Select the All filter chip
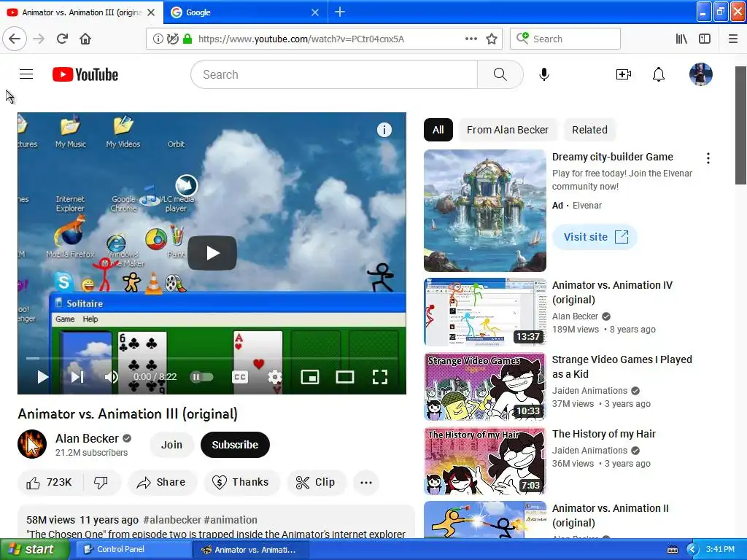This screenshot has width=747, height=560. click(x=438, y=130)
